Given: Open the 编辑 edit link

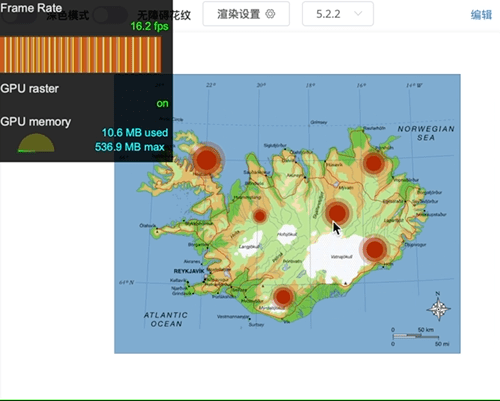Looking at the screenshot, I should point(481,15).
